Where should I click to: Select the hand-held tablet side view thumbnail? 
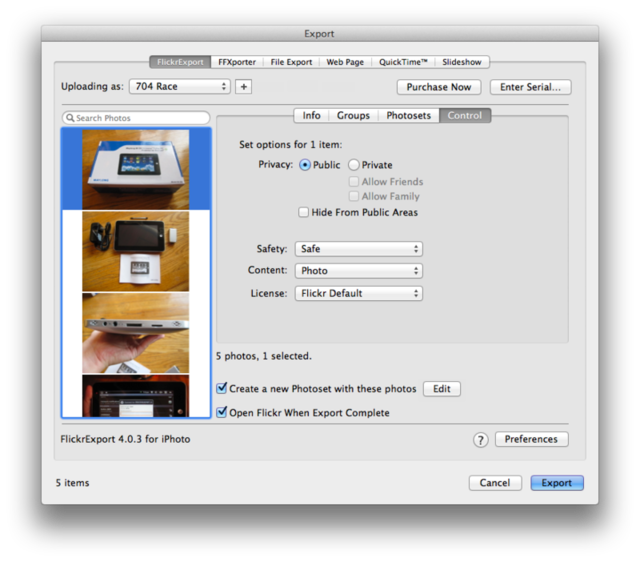pyautogui.click(x=136, y=333)
